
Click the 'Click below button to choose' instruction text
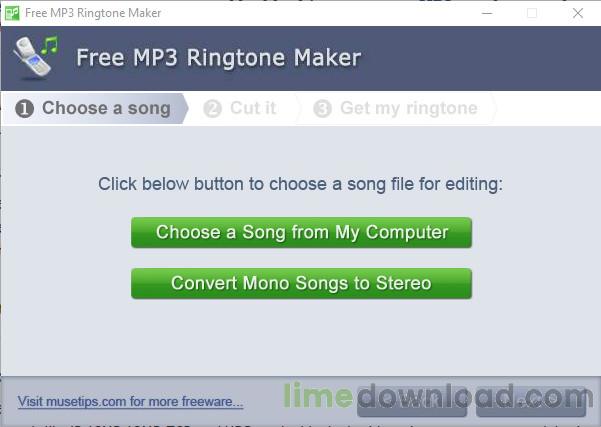tap(300, 184)
